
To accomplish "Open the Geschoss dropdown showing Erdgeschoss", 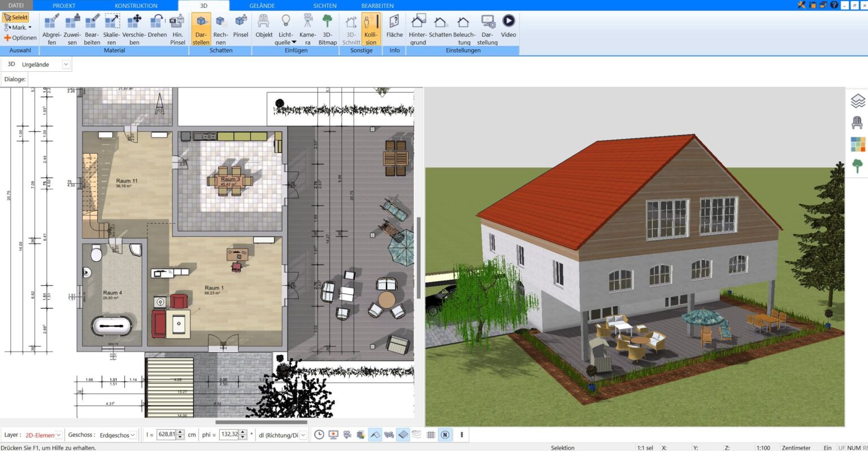I will point(117,435).
